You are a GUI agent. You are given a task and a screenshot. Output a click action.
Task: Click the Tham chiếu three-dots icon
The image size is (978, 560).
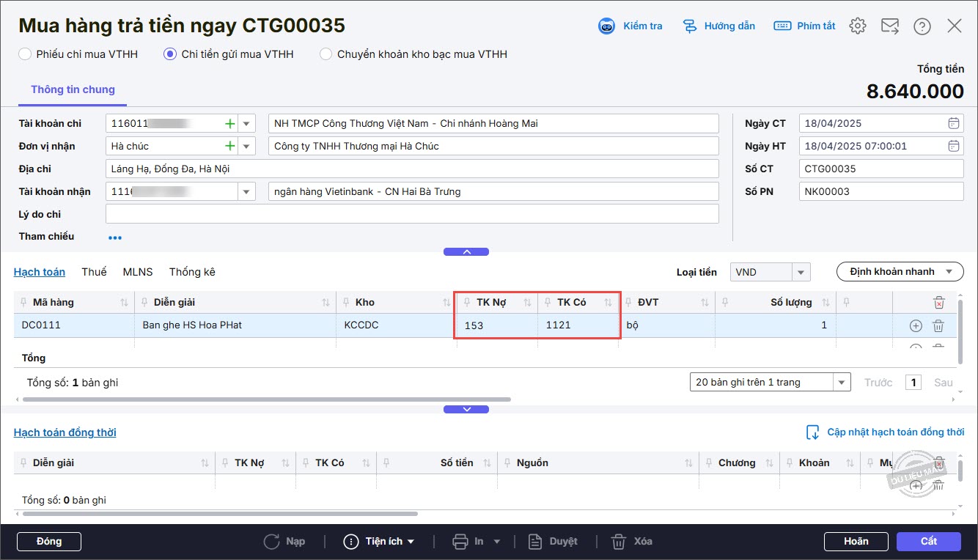[115, 237]
